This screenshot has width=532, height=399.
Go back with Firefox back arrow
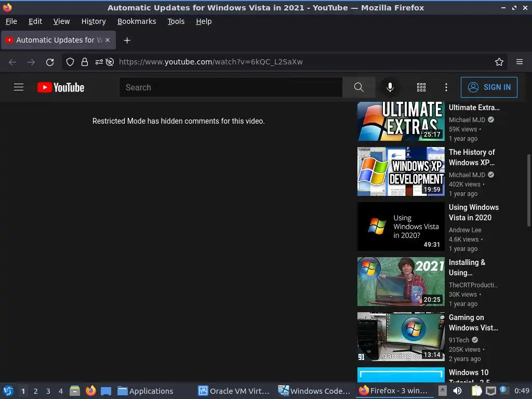[x=12, y=62]
